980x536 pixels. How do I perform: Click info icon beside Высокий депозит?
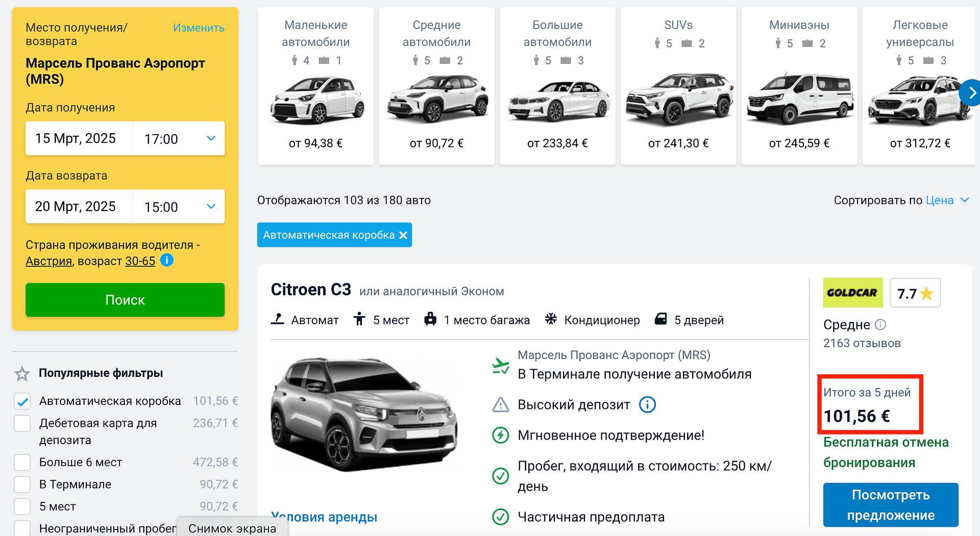(647, 404)
